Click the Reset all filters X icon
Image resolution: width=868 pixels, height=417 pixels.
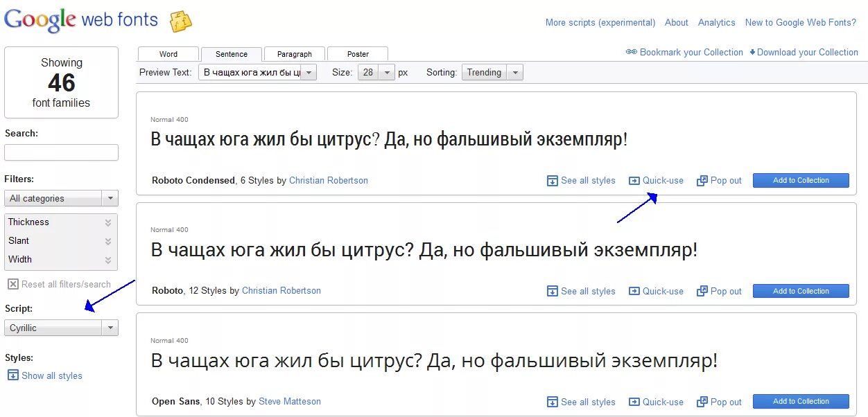coord(13,284)
